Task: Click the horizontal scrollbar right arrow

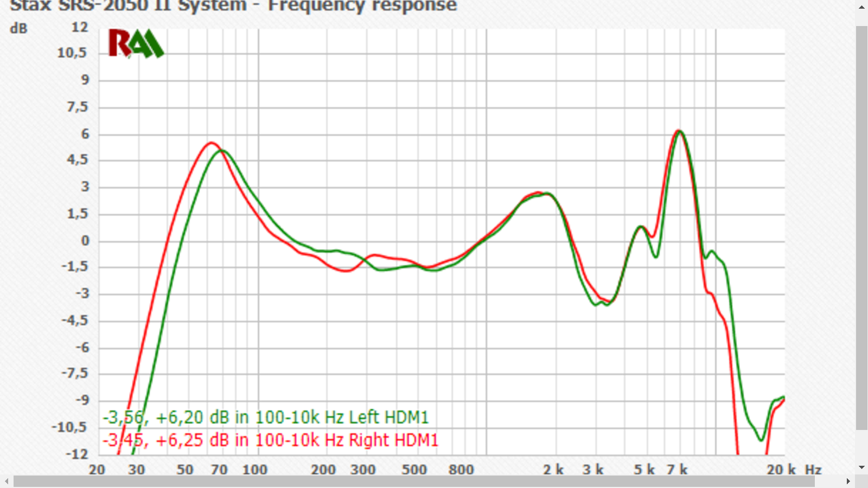Action: click(848, 481)
